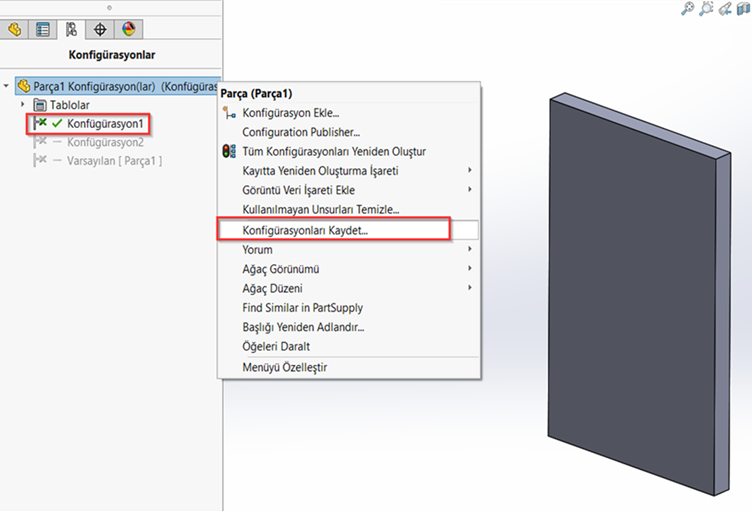This screenshot has width=752, height=511.
Task: Choose Konfigürasyon Ekle... menu entry
Action: pyautogui.click(x=290, y=113)
